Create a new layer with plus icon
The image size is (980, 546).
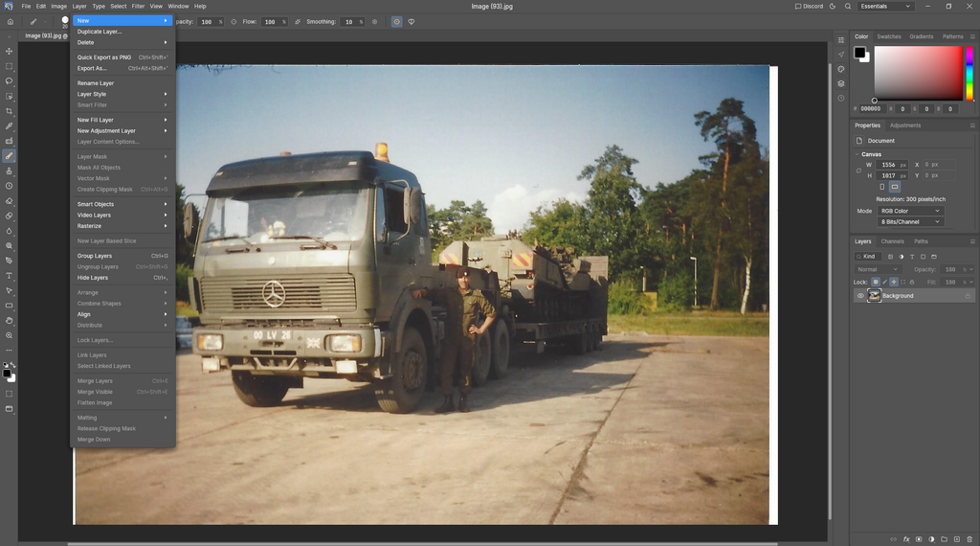tap(957, 539)
